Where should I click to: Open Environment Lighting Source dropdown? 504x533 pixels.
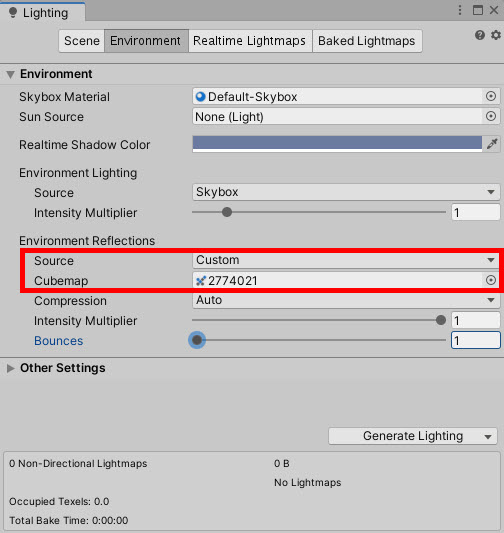(x=346, y=192)
